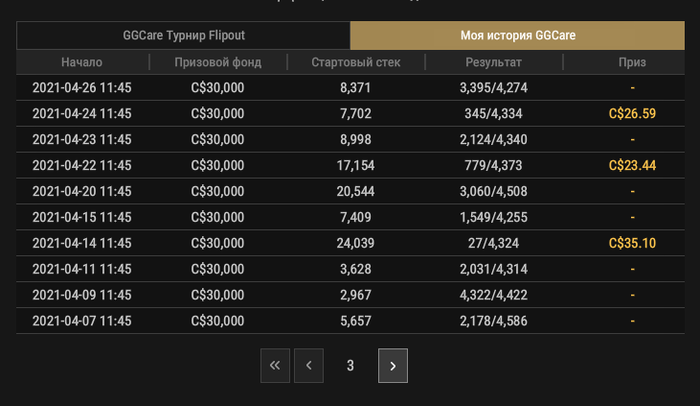700x406 pixels.
Task: Click the Начало column header
Action: (x=82, y=62)
